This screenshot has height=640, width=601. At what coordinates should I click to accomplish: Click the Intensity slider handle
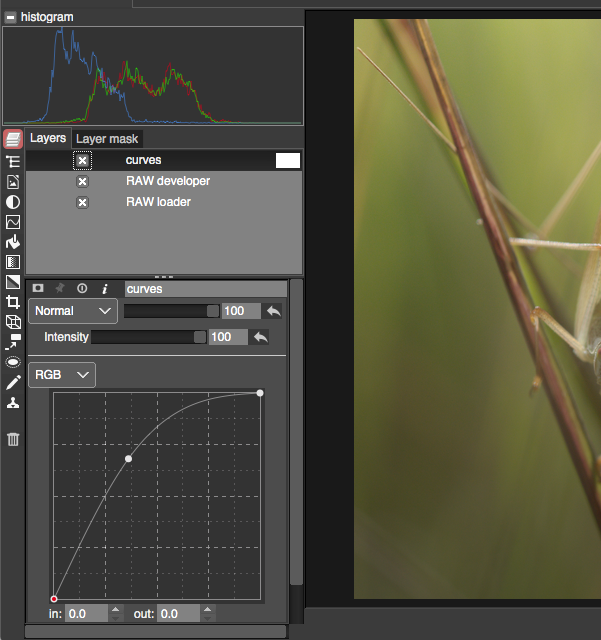click(200, 337)
